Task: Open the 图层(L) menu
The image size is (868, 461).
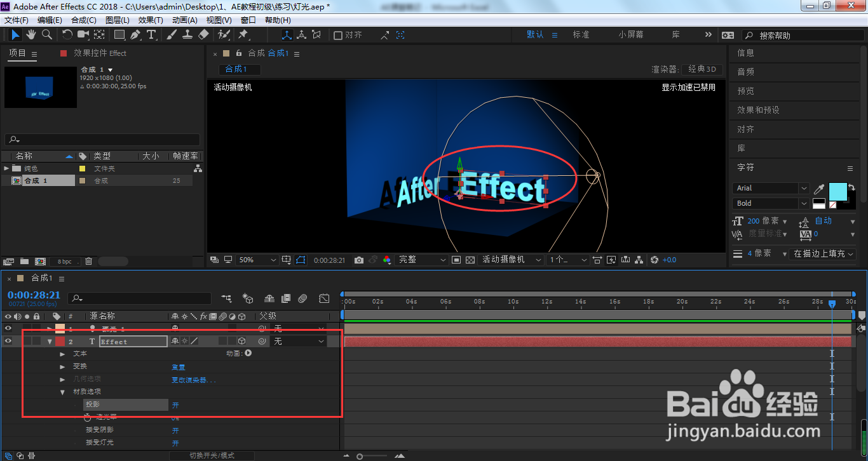Action: click(117, 20)
